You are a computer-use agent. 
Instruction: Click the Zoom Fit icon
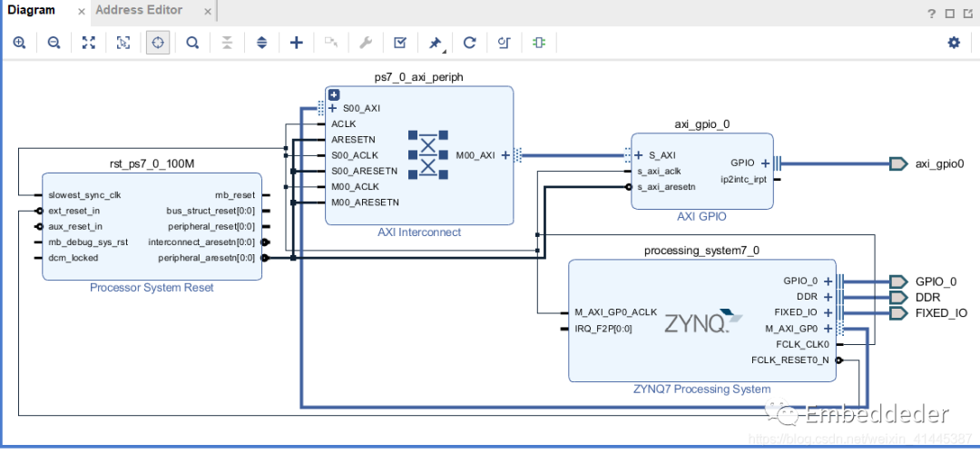89,43
